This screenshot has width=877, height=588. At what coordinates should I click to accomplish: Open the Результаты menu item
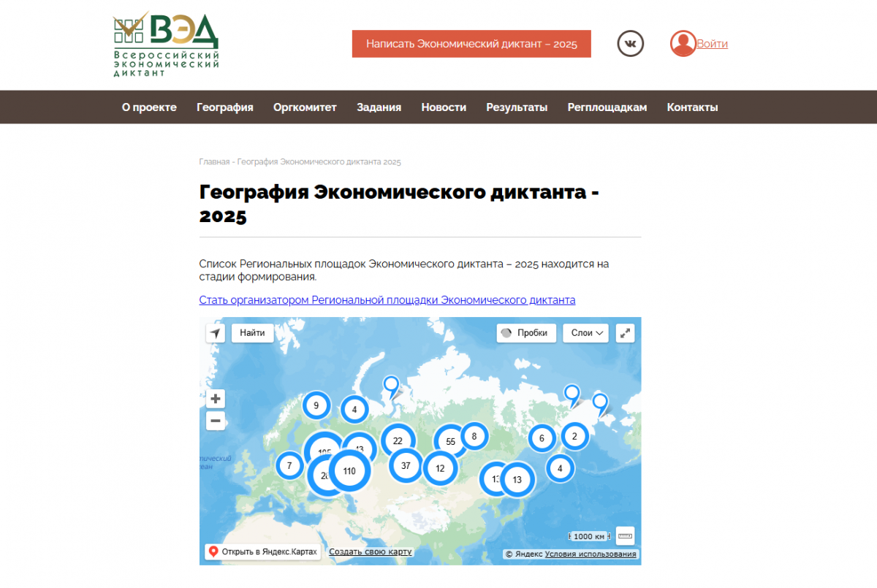coord(517,107)
